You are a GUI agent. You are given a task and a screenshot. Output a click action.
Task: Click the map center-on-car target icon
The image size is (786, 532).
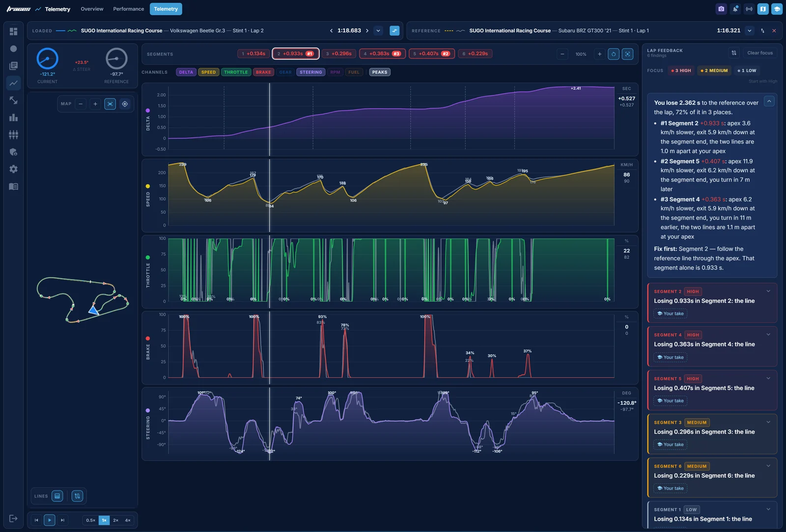click(125, 104)
